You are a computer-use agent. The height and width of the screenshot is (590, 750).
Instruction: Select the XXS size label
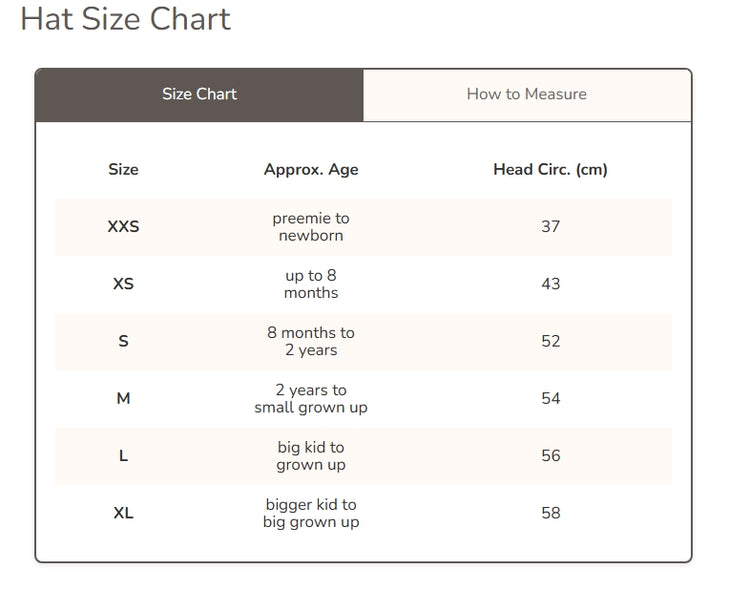pos(123,227)
